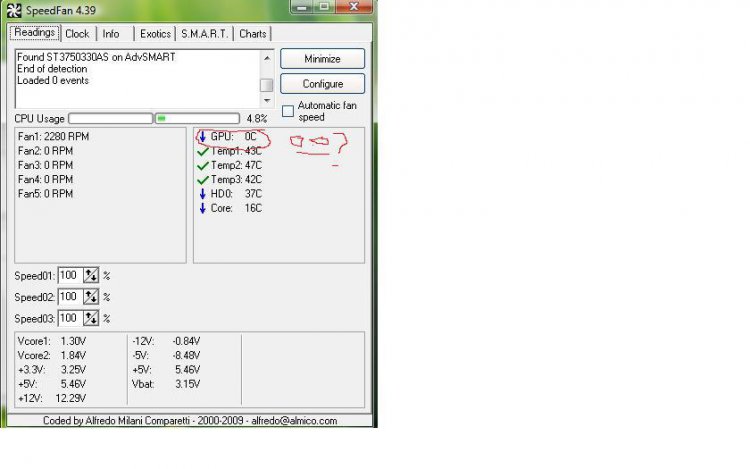Viewport: 750px width, 469px height.
Task: Click the 'End of detection' log line
Action: (x=52, y=69)
